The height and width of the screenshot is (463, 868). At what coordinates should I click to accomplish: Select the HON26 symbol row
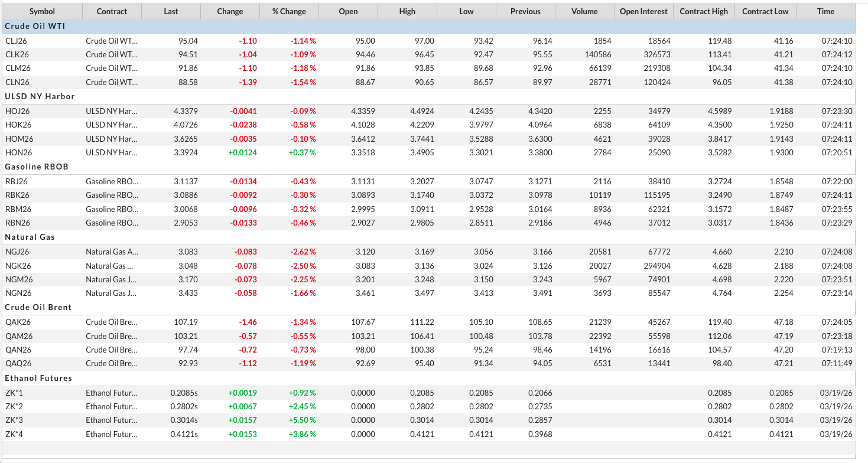click(18, 152)
